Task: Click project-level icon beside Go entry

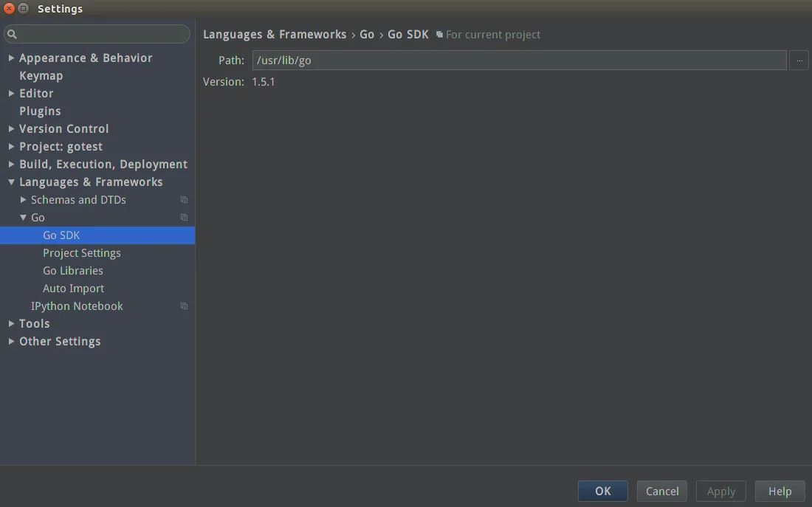Action: coord(184,218)
